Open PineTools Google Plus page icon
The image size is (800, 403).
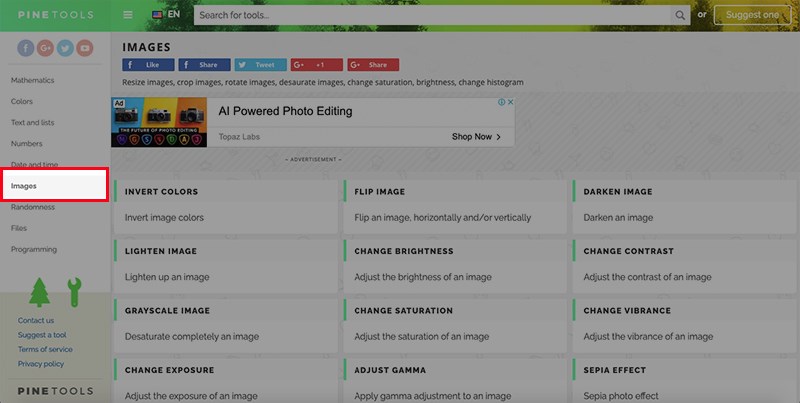45,48
